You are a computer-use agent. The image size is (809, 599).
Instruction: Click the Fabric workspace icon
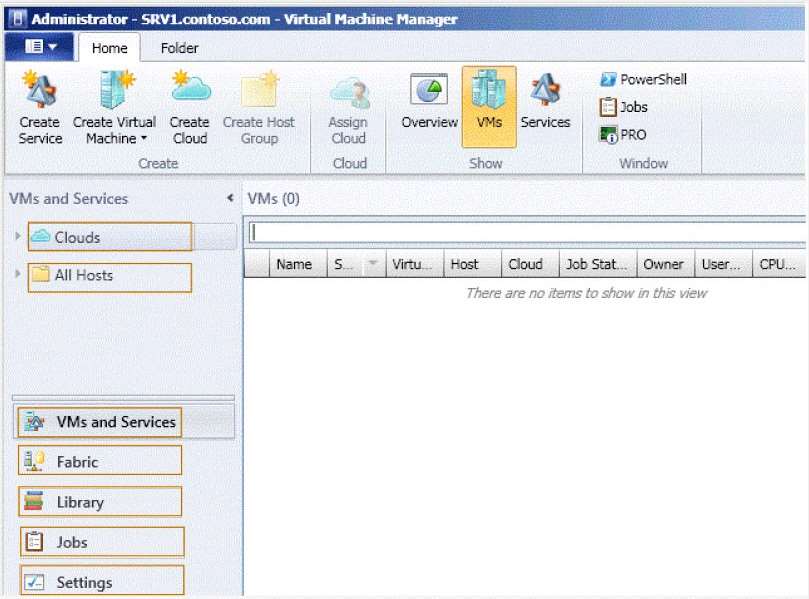[x=35, y=461]
